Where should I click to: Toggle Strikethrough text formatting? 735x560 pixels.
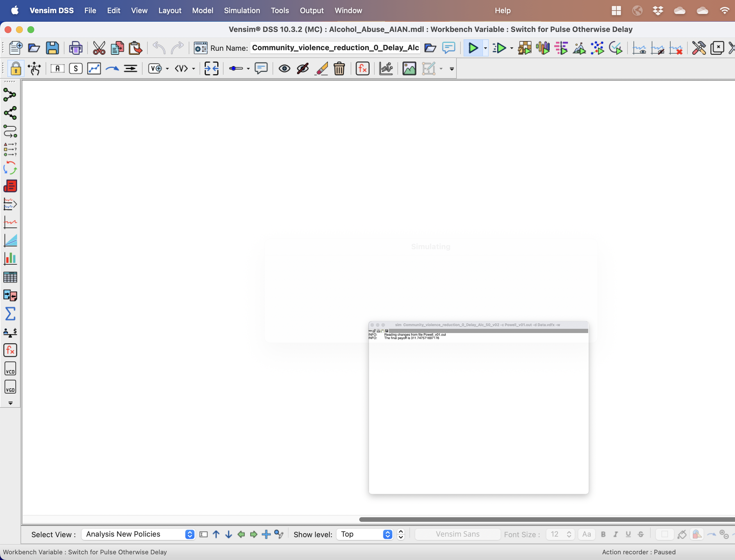[x=641, y=534]
